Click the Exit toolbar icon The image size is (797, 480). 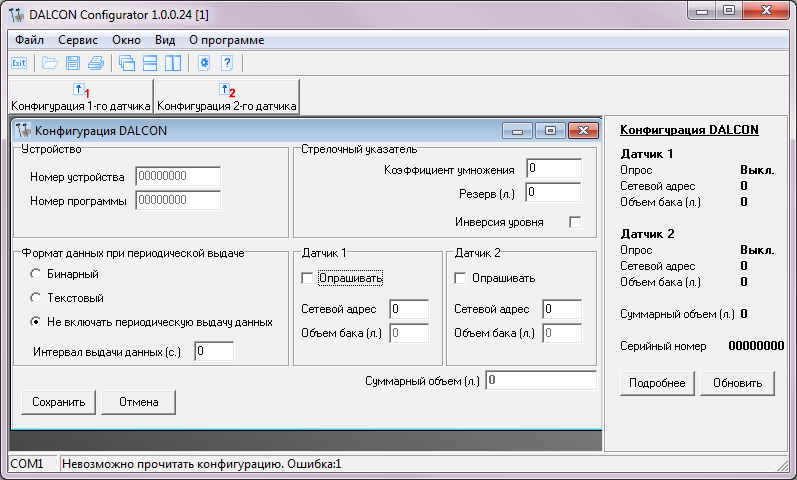tap(19, 63)
